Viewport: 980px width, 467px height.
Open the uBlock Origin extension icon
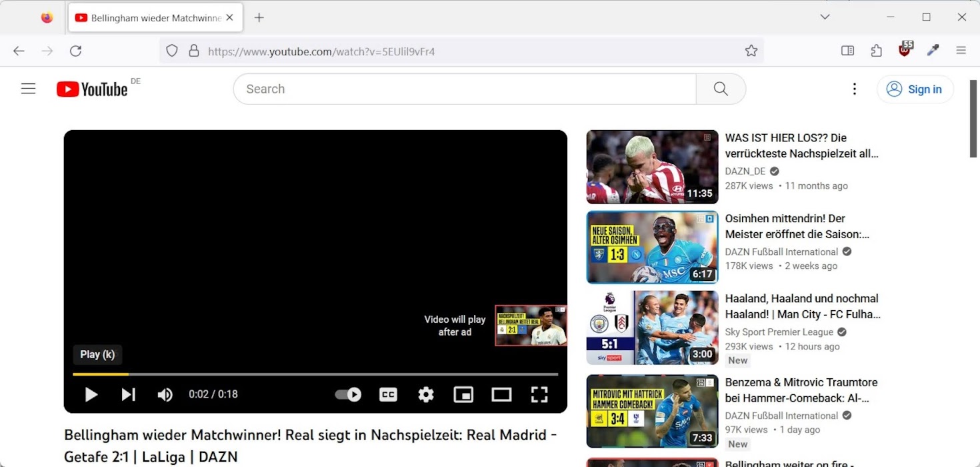(x=905, y=49)
